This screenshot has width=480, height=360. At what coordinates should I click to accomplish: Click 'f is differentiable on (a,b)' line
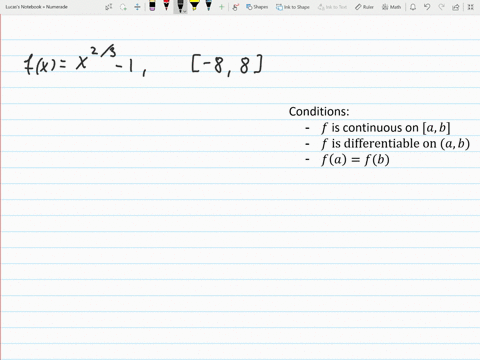point(396,144)
